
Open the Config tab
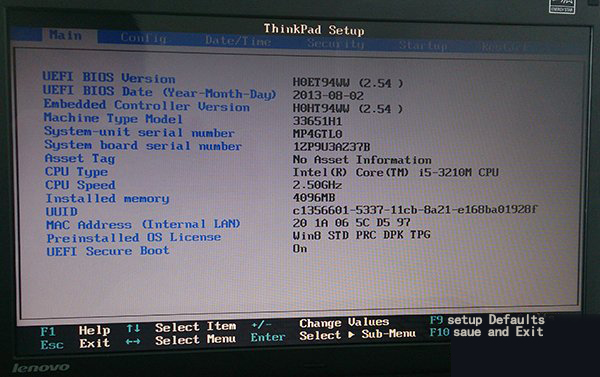pos(143,38)
